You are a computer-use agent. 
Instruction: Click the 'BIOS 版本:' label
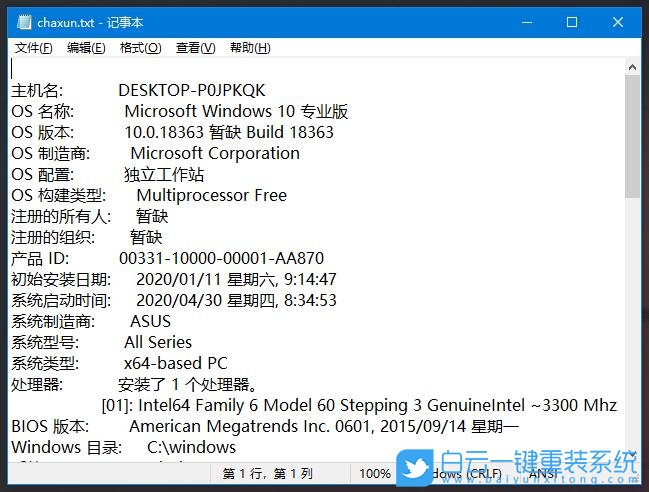tap(50, 426)
